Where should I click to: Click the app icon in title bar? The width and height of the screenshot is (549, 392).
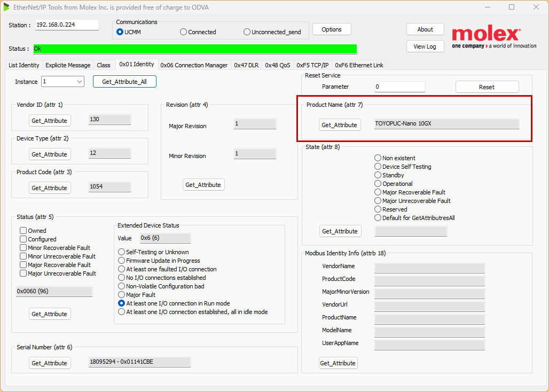click(x=7, y=7)
